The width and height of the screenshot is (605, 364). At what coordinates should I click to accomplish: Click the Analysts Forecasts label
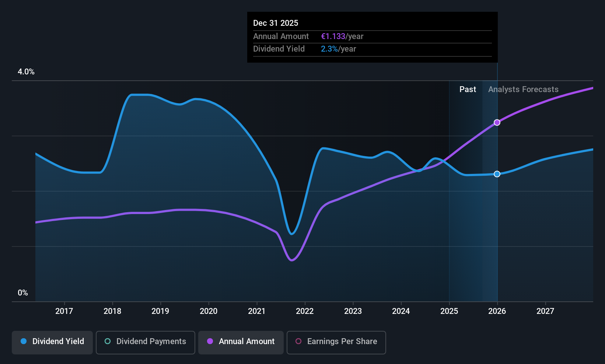(523, 90)
